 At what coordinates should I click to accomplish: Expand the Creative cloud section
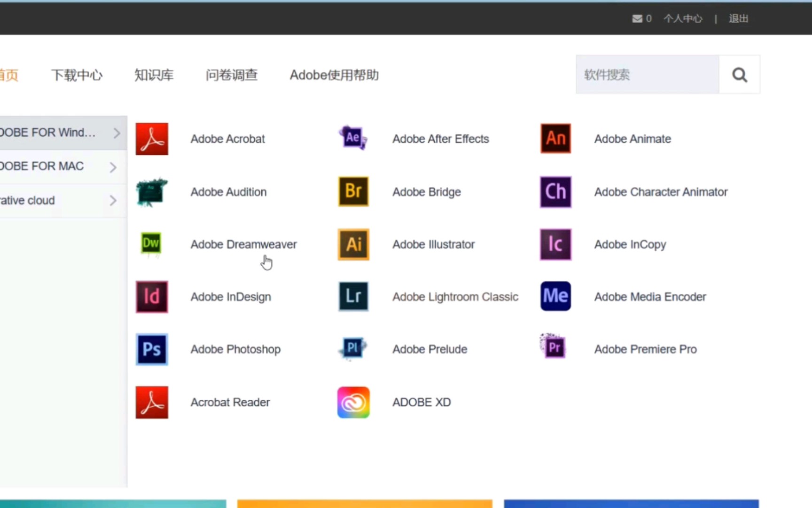tap(56, 200)
